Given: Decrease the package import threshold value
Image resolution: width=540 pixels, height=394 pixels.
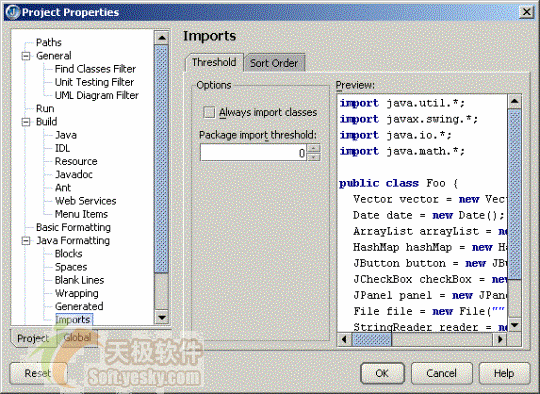Looking at the screenshot, I should pyautogui.click(x=313, y=157).
